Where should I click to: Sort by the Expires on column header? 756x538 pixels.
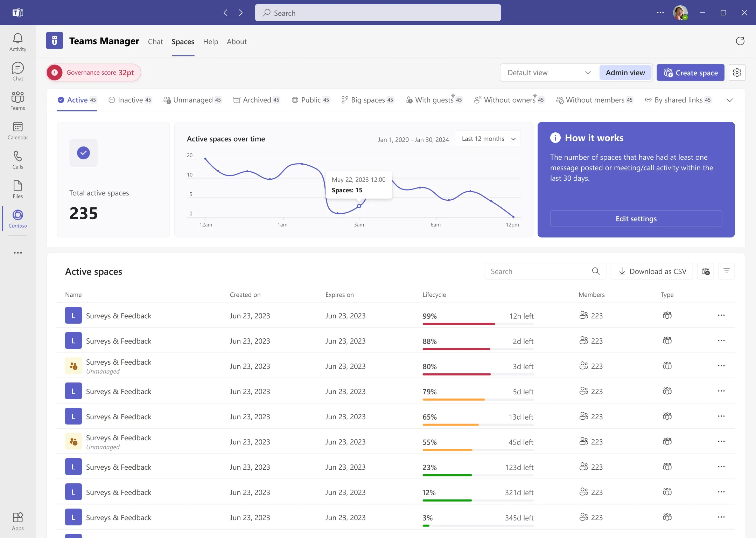[x=339, y=295]
